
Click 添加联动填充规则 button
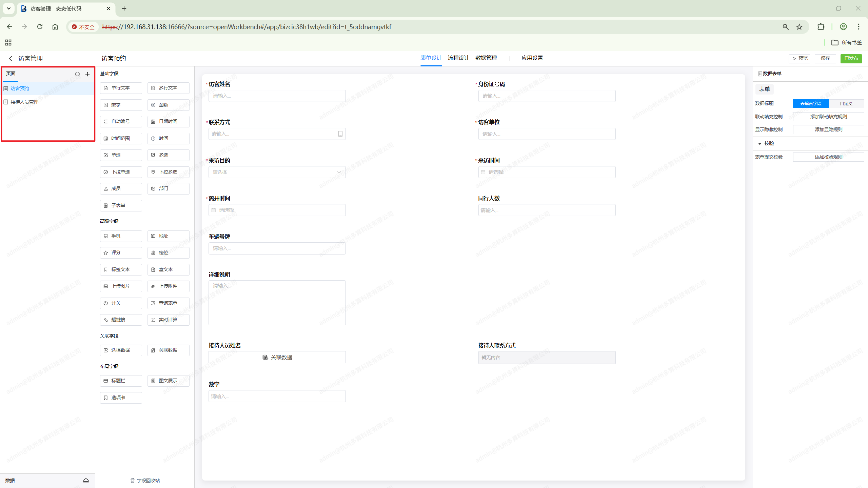(828, 117)
